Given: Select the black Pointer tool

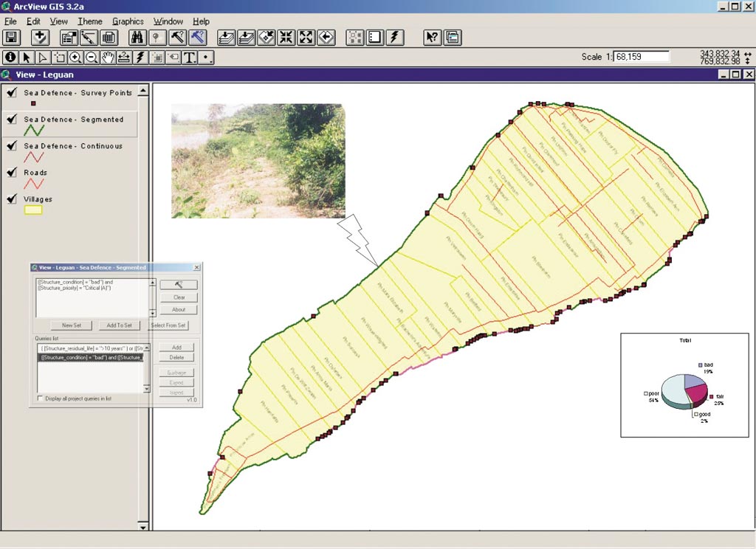Looking at the screenshot, I should [x=27, y=58].
